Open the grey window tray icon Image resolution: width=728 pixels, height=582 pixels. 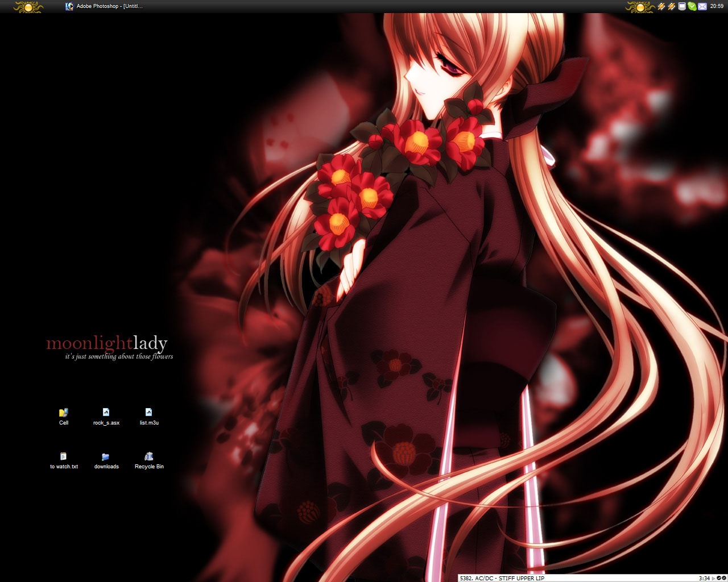(682, 7)
